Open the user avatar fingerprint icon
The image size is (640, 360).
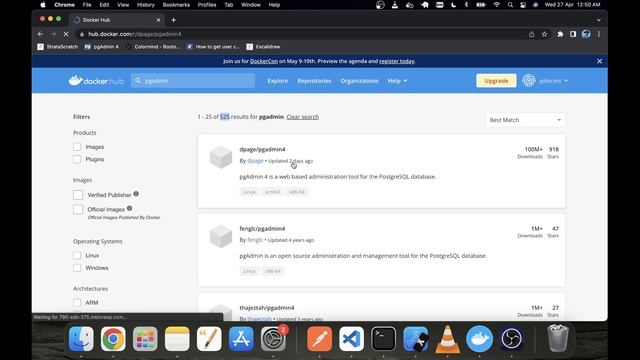click(529, 81)
